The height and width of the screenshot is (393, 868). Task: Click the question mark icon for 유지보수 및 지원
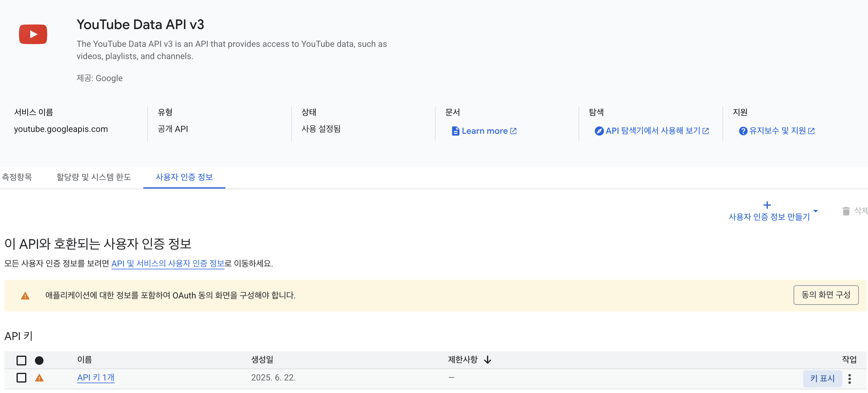coord(743,131)
